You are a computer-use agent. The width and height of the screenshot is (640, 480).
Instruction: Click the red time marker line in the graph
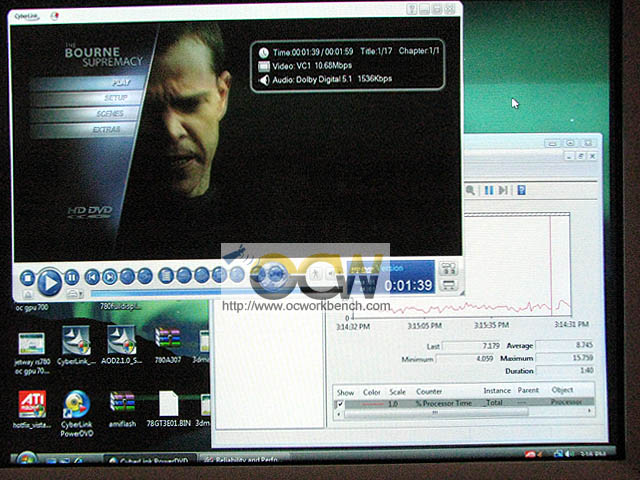[x=551, y=265]
